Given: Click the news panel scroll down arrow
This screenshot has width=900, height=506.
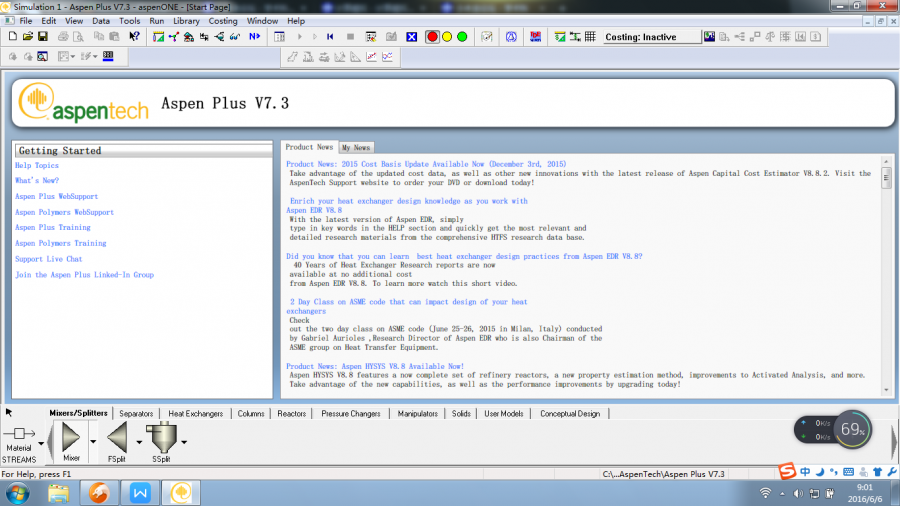Looking at the screenshot, I should (x=886, y=390).
